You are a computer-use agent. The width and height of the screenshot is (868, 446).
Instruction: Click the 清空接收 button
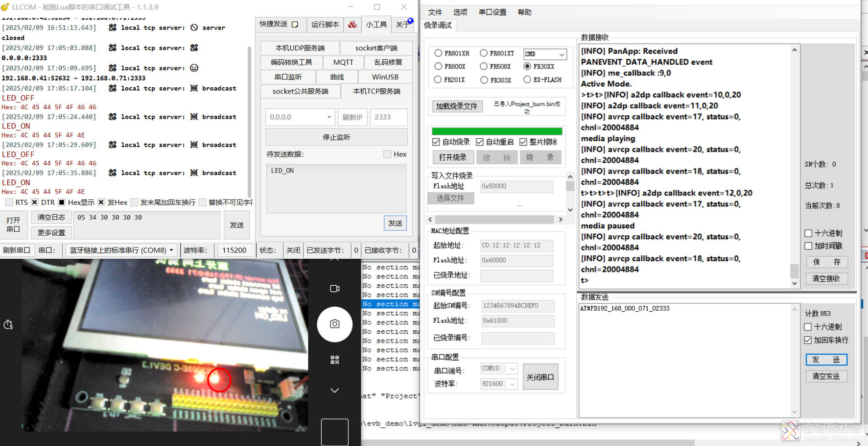[x=826, y=278]
